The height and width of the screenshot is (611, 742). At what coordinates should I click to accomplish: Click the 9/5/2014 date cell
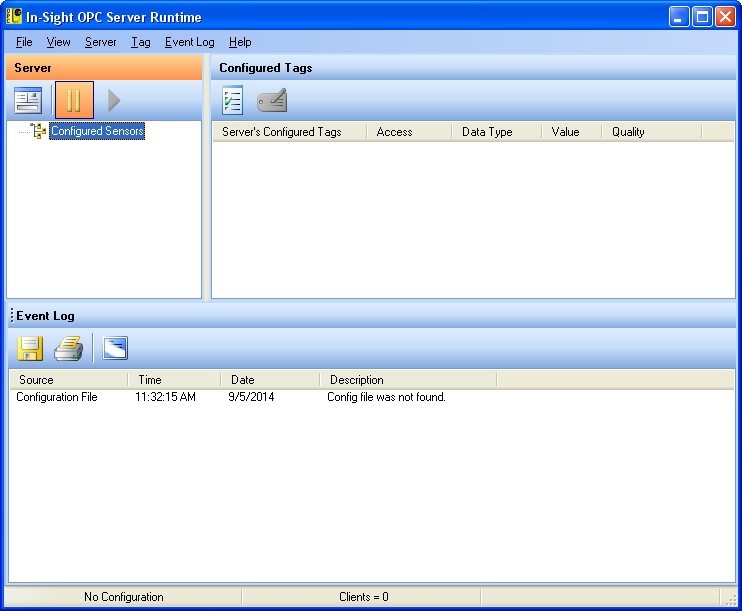coord(251,397)
